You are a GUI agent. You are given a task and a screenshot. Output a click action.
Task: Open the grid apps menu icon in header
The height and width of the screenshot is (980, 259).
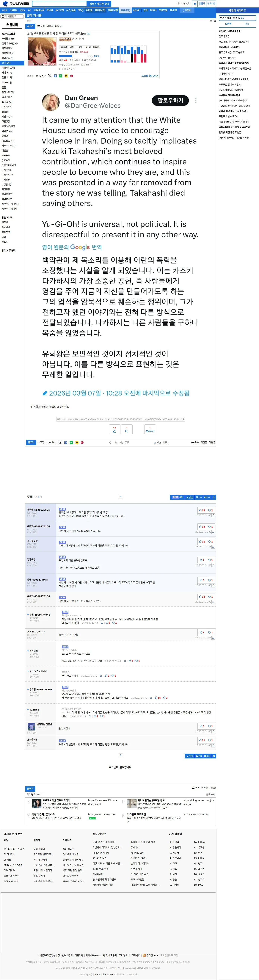[202, 3]
